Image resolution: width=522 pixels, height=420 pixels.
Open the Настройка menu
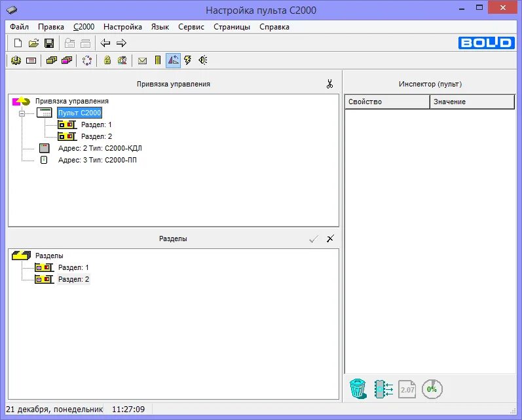[x=123, y=27]
